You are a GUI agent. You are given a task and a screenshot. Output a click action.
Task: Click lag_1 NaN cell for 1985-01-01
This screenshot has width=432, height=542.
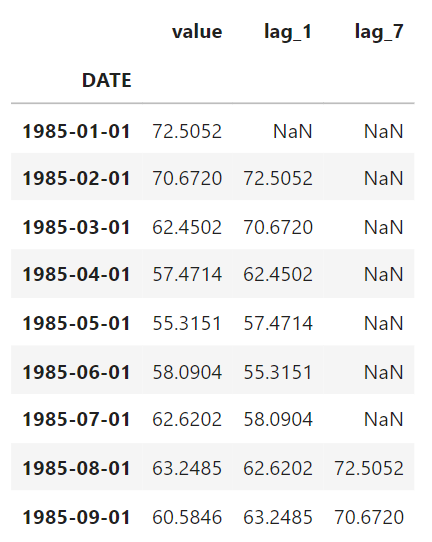293,131
